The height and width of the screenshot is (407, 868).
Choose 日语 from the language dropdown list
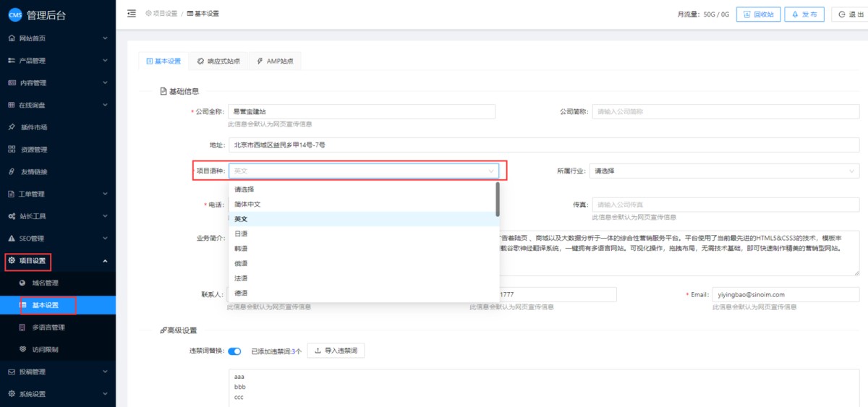(x=241, y=234)
